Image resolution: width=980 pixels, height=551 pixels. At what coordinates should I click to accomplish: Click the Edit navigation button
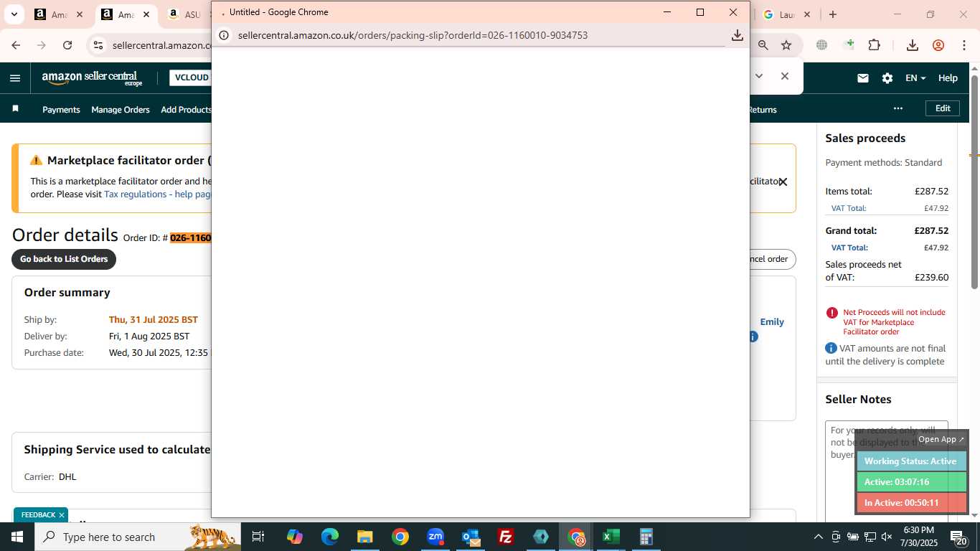943,108
